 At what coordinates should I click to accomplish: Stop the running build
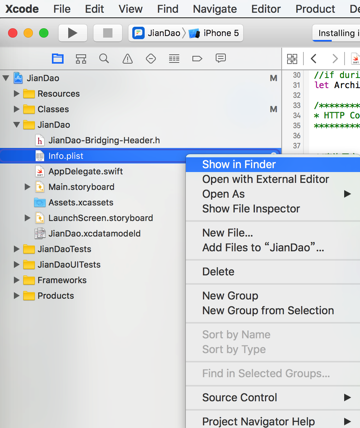pos(108,33)
